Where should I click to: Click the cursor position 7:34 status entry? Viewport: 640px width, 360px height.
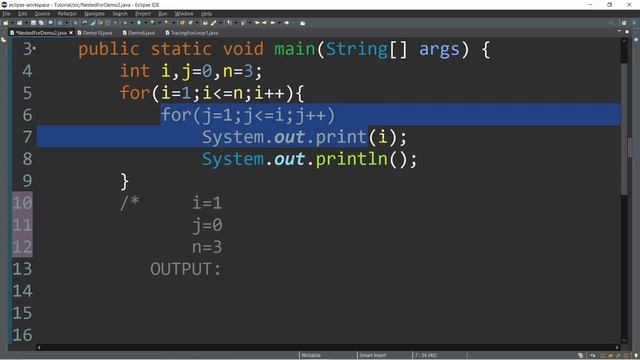(x=426, y=356)
